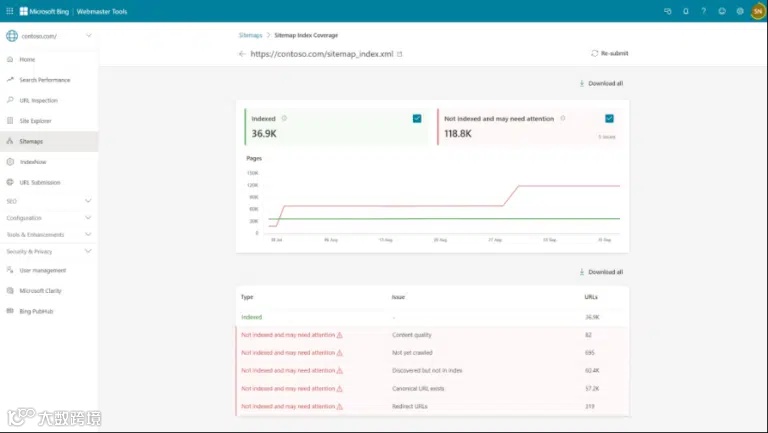Viewport: 768px width, 433px height.
Task: Click the back arrow beside sitemap URL
Action: click(x=241, y=54)
